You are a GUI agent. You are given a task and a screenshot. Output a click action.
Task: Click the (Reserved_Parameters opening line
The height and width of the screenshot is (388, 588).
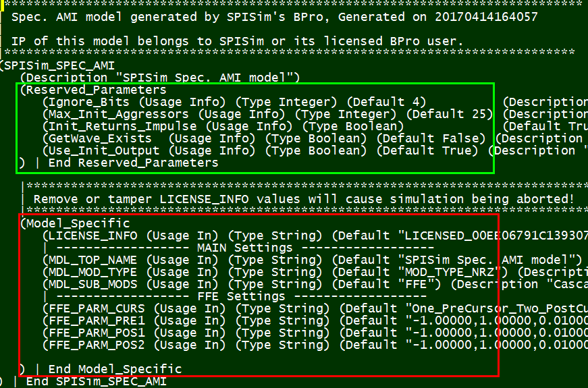pyautogui.click(x=93, y=90)
